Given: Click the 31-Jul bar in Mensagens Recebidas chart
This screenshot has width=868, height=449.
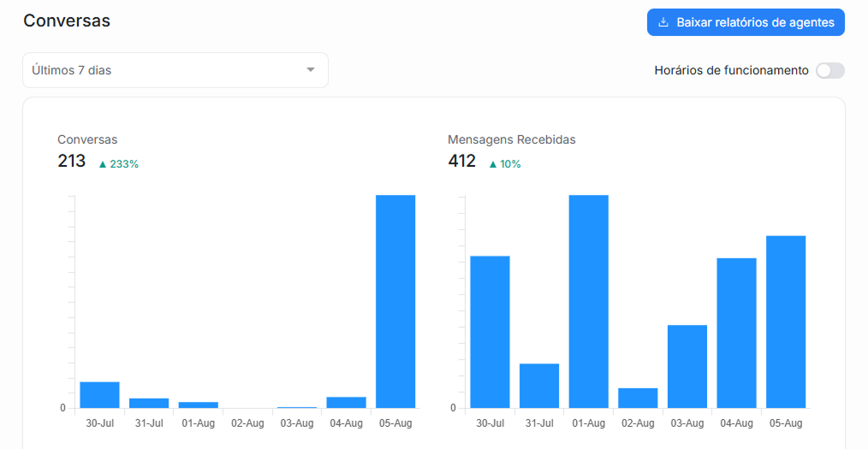Looking at the screenshot, I should click(x=539, y=386).
